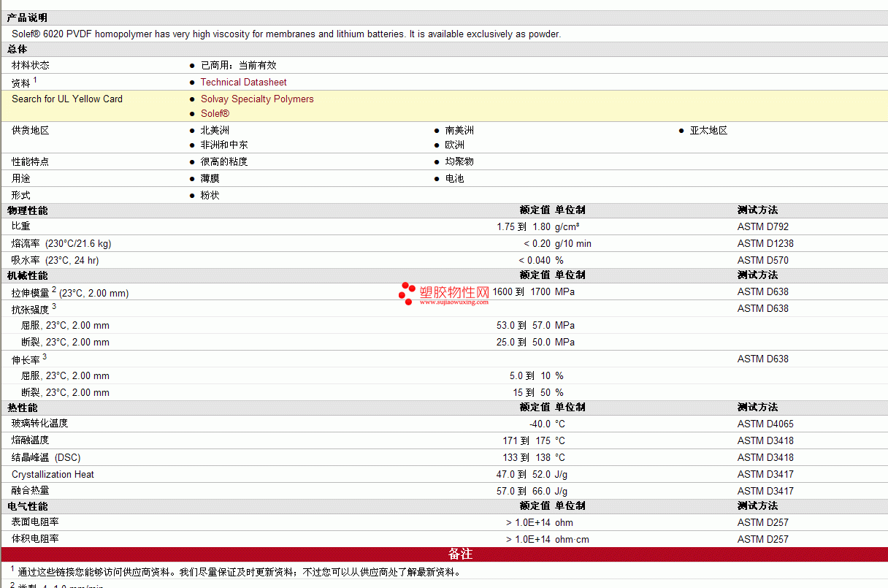Select the 表面电阻率 property label
This screenshot has height=588, width=888.
click(x=35, y=522)
